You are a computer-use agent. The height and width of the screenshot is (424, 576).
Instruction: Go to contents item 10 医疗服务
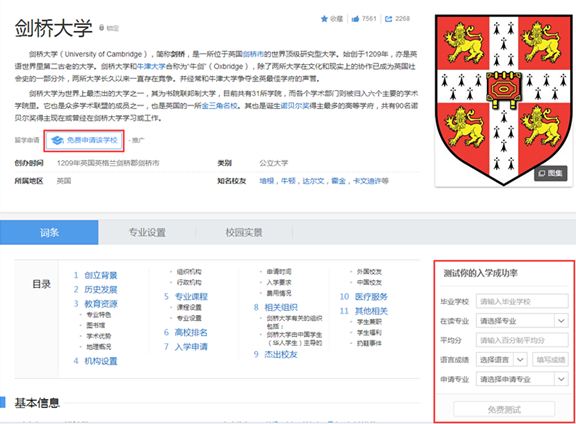371,297
